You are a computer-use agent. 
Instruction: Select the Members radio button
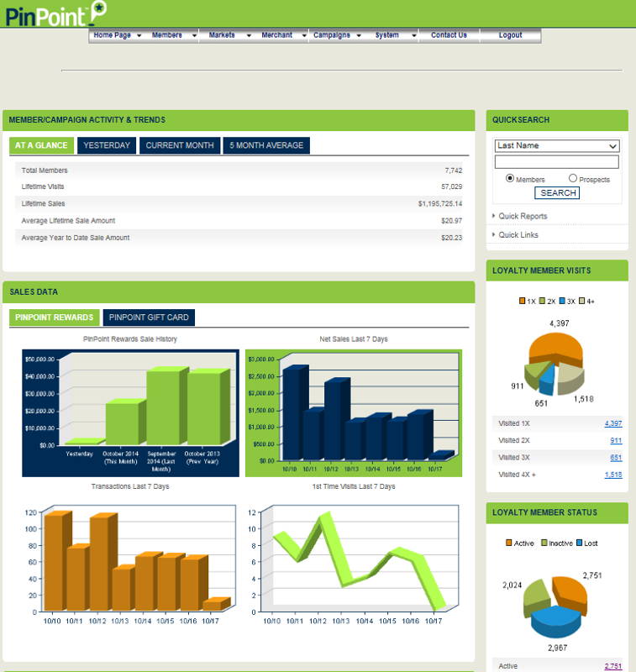click(510, 178)
